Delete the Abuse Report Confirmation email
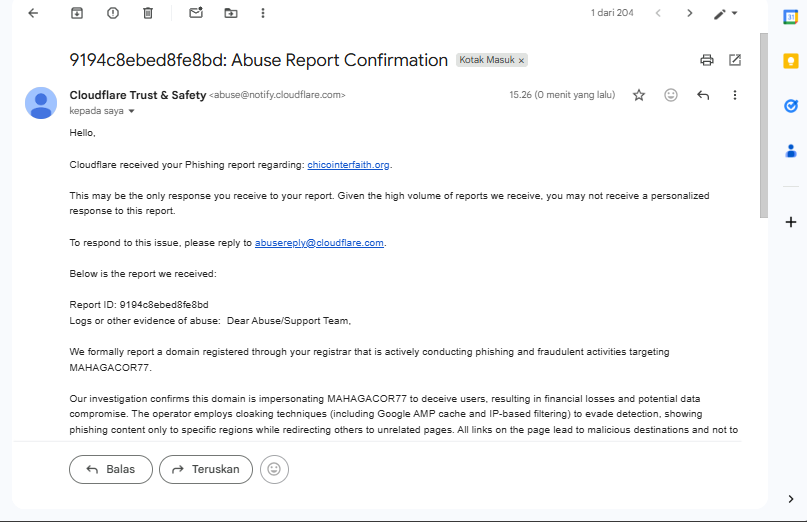The image size is (807, 522). tap(148, 13)
